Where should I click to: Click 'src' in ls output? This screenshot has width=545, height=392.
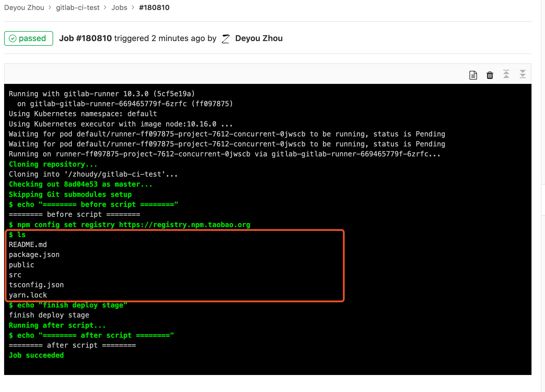pos(15,275)
